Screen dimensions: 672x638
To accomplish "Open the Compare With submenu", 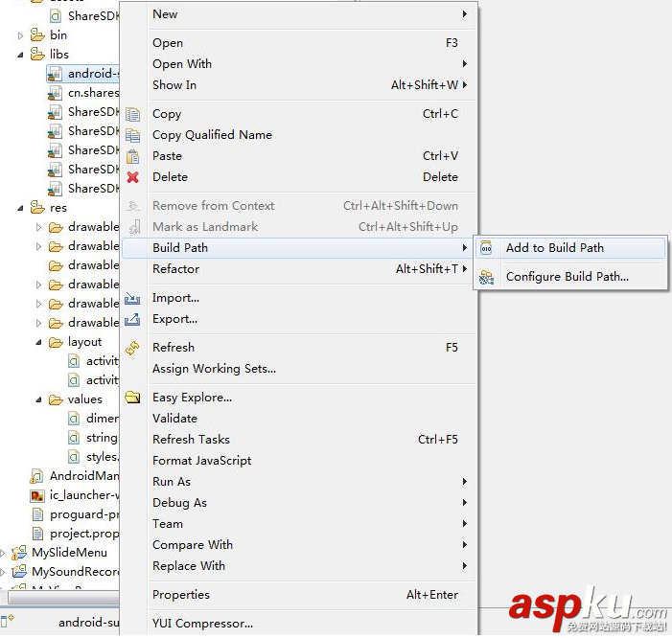I will point(300,545).
